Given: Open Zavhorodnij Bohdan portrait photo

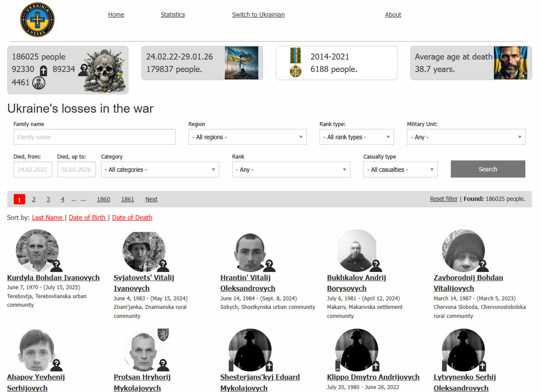Looking at the screenshot, I should (463, 251).
